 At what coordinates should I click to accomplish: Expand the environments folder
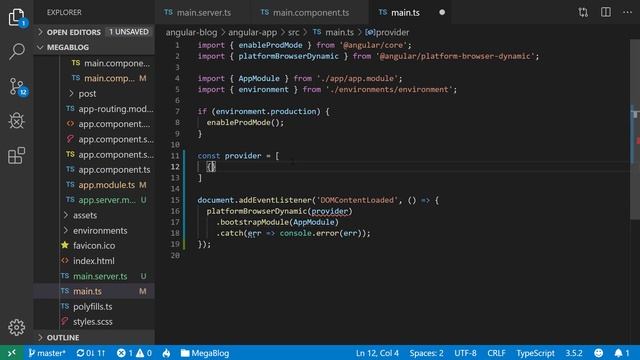coord(100,231)
